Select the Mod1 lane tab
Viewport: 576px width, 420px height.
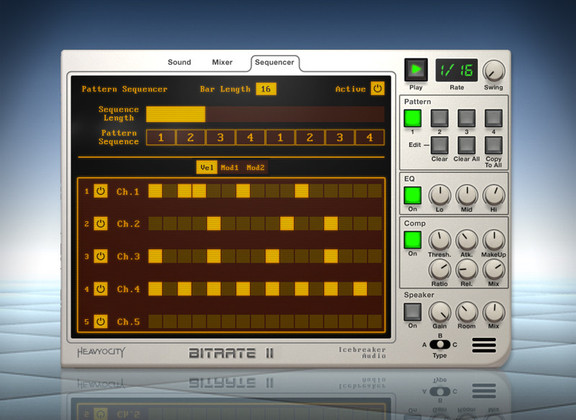point(229,168)
